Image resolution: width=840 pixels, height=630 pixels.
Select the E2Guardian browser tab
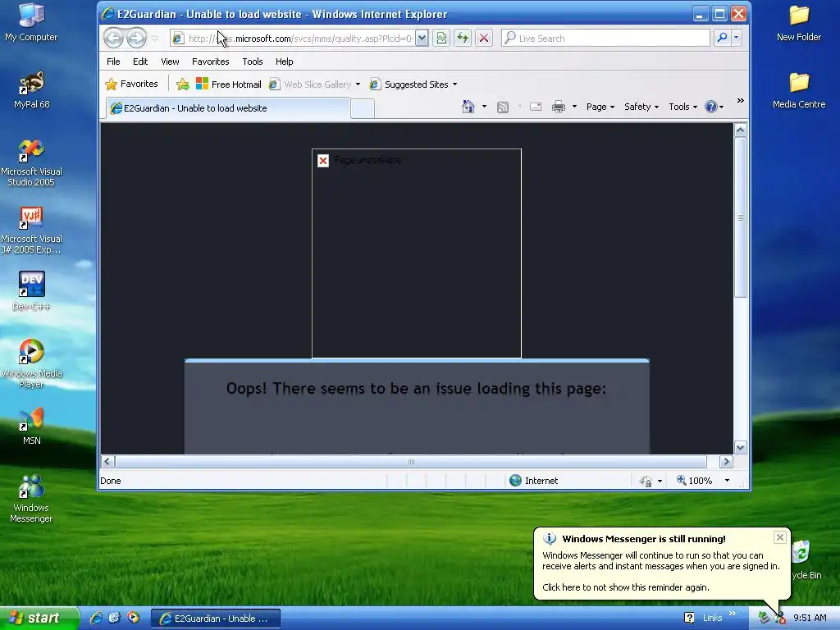(x=228, y=108)
